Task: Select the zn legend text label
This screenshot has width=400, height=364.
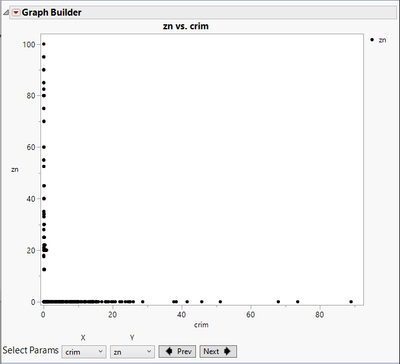Action: 382,40
